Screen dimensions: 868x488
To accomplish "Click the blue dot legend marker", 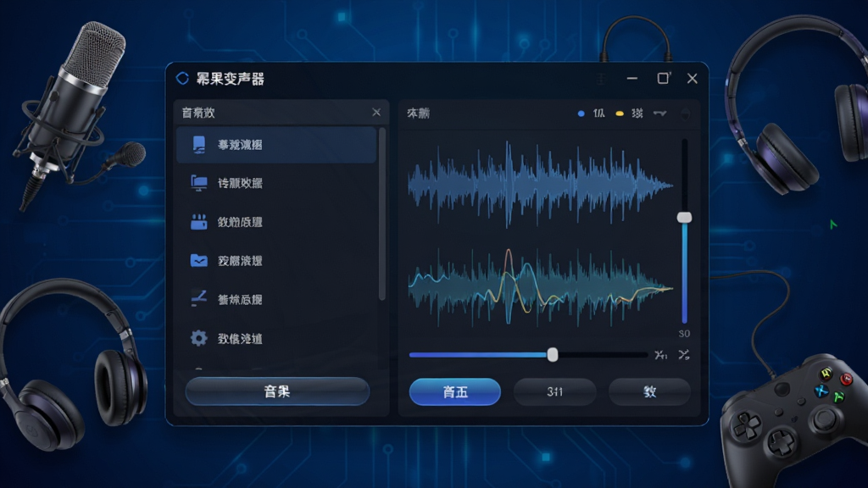I will (x=581, y=114).
